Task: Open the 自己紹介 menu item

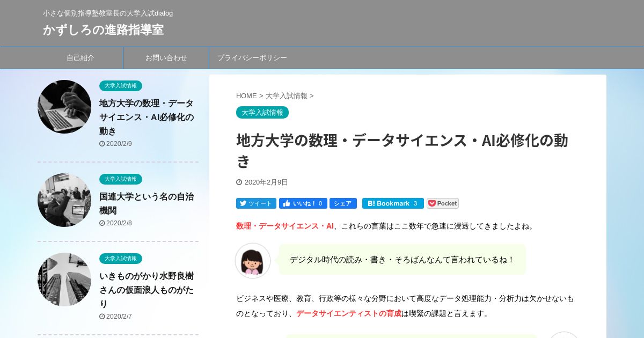Action: [80, 58]
